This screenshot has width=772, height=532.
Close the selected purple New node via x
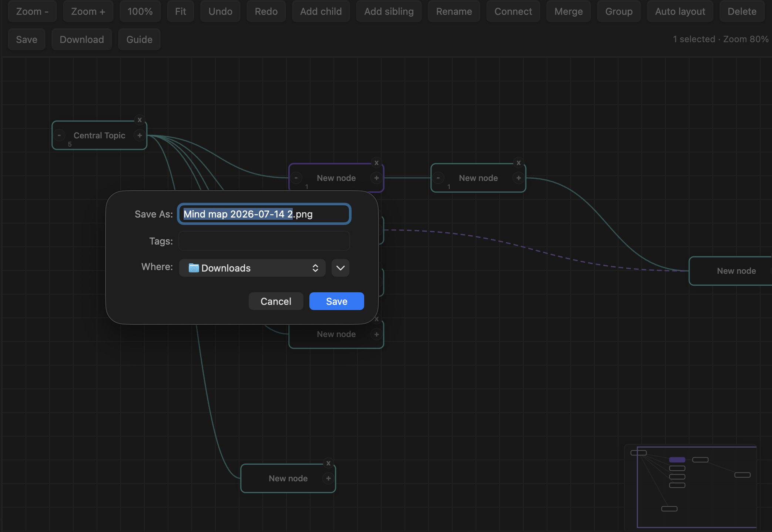click(x=377, y=163)
